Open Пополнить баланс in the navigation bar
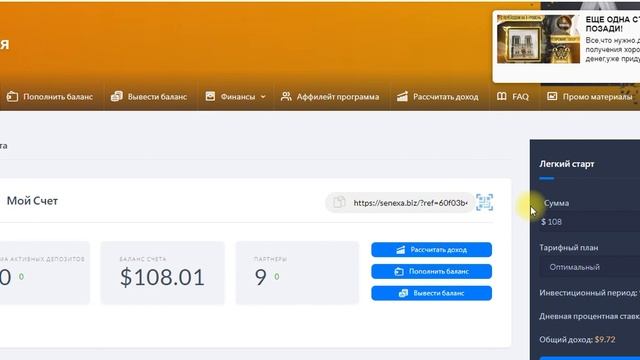This screenshot has width=640, height=360. pos(50,97)
